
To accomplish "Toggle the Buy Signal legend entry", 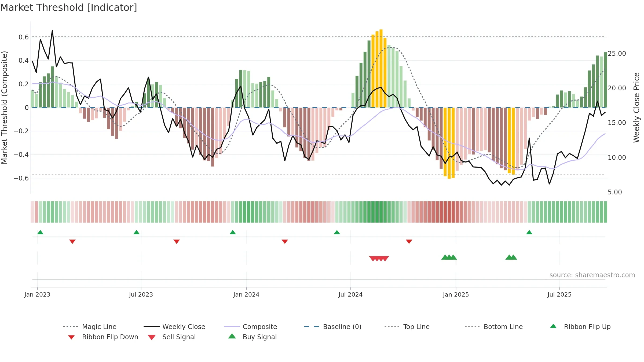I will click(253, 337).
